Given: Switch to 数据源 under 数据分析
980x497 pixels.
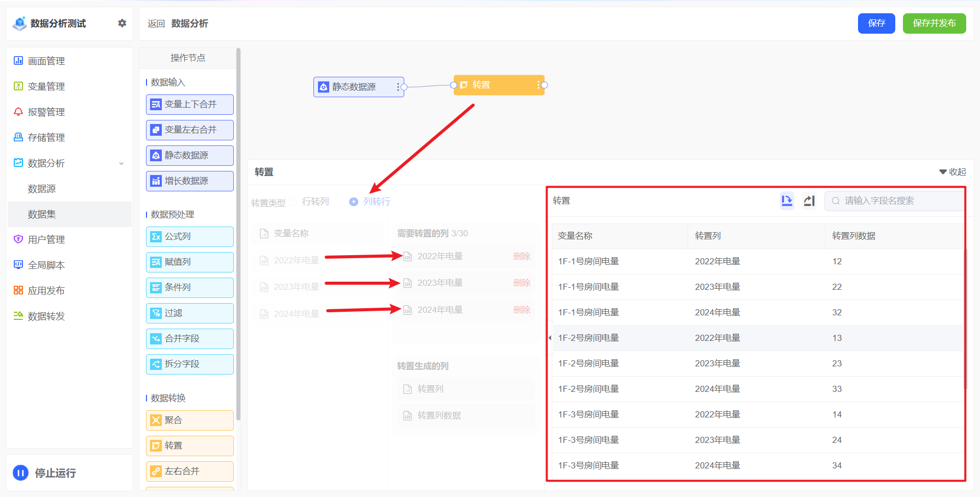Looking at the screenshot, I should click(x=41, y=188).
